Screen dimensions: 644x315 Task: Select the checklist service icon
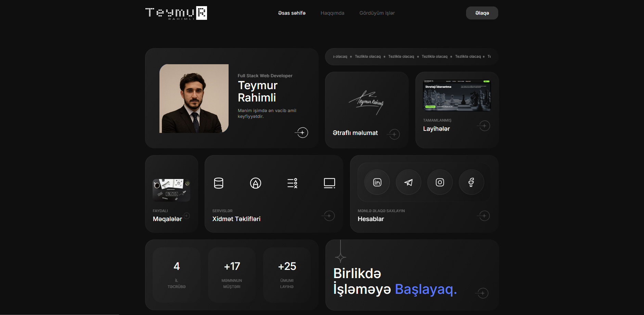click(293, 183)
